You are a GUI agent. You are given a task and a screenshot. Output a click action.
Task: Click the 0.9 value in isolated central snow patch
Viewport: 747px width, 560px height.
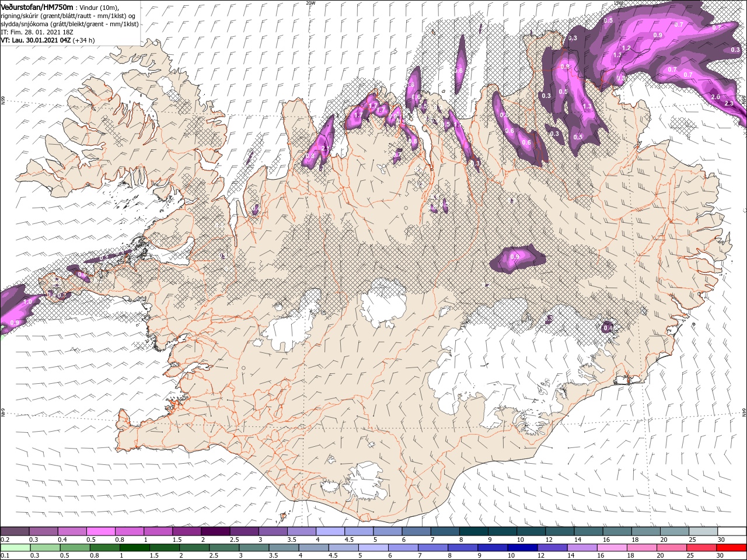coord(515,257)
